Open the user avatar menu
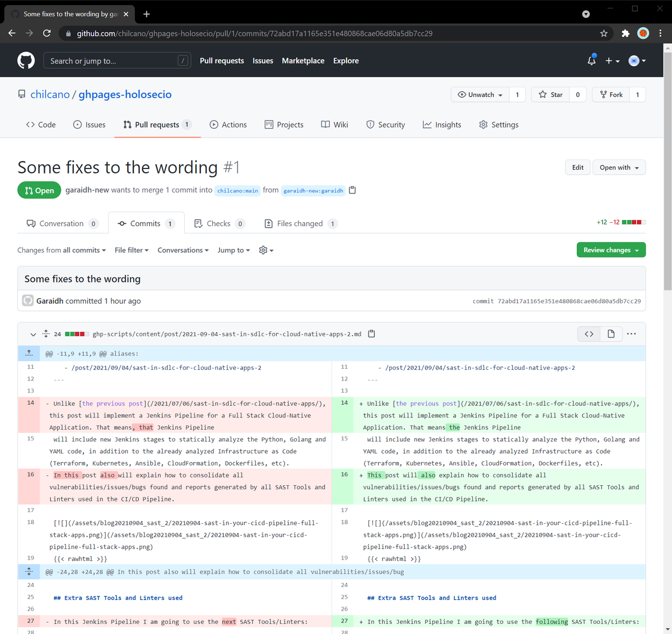The height and width of the screenshot is (634, 672). pos(637,60)
